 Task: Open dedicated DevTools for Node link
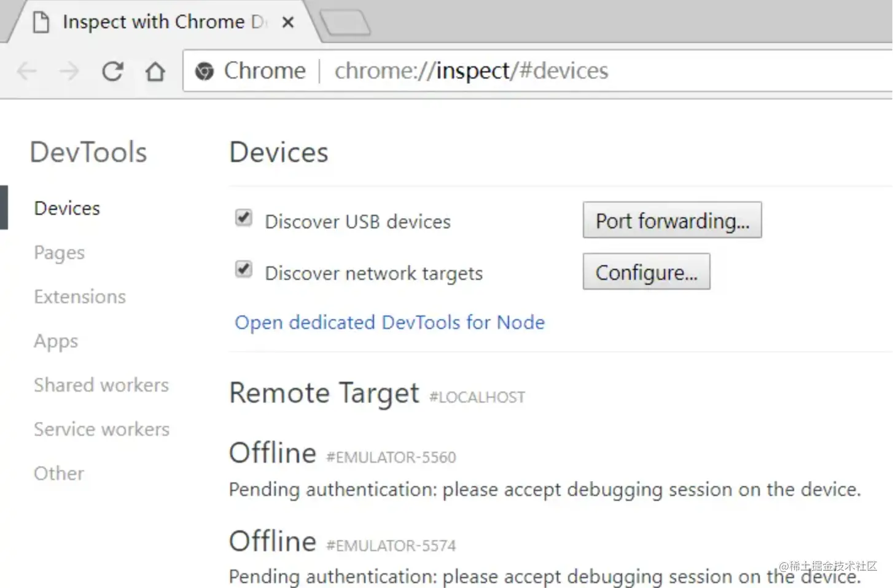389,322
